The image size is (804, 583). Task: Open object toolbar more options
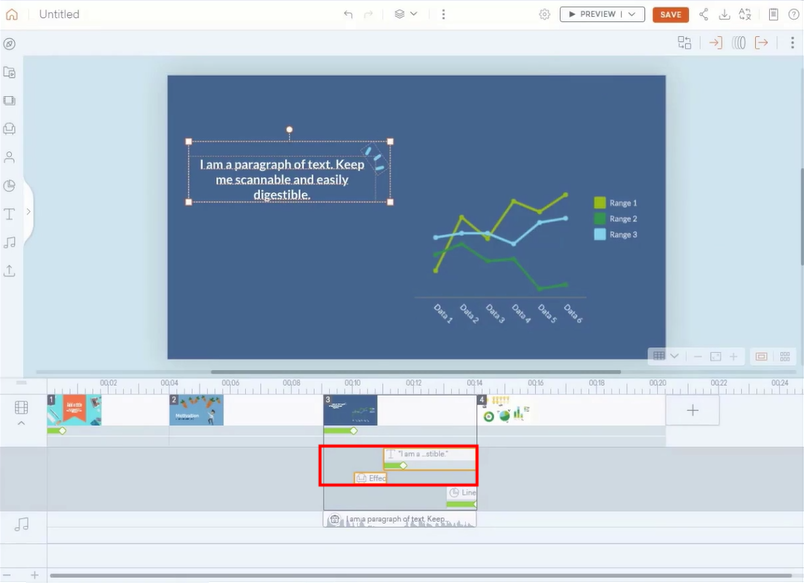point(792,43)
